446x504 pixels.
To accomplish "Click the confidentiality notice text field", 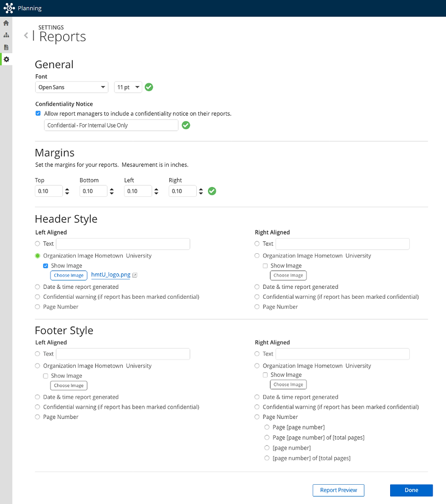I will coord(111,126).
